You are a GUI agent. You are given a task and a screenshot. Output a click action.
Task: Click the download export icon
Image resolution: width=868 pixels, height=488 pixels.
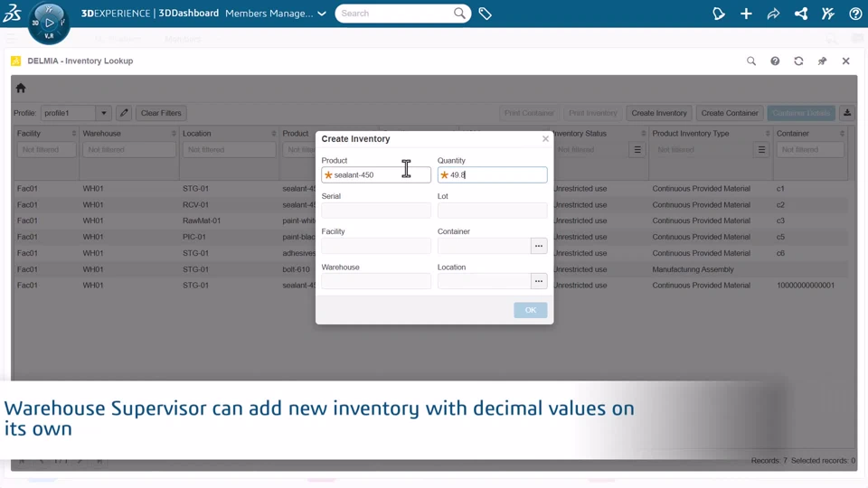click(x=847, y=113)
